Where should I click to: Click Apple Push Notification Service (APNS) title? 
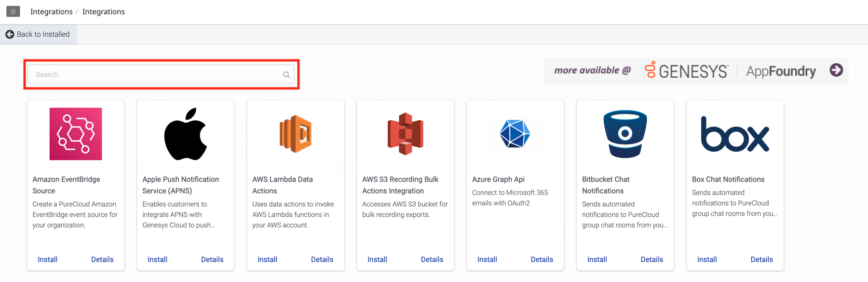(x=181, y=185)
